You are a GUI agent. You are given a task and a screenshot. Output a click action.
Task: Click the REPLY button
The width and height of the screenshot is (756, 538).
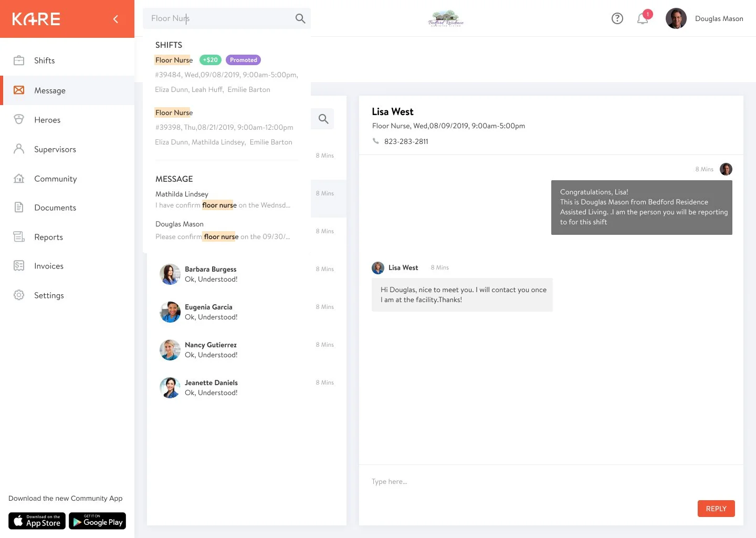(x=716, y=509)
